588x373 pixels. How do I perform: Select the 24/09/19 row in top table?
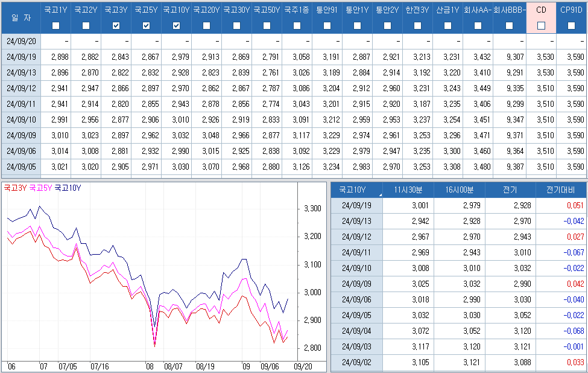pos(21,57)
